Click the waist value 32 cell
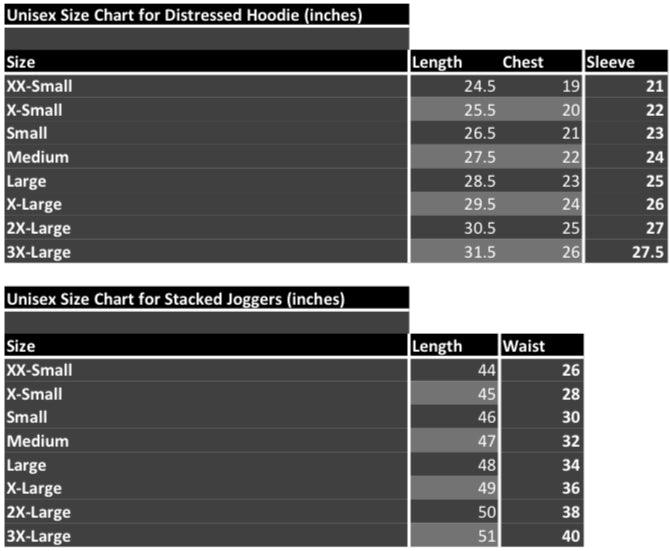This screenshot has height=551, width=670. [x=570, y=441]
